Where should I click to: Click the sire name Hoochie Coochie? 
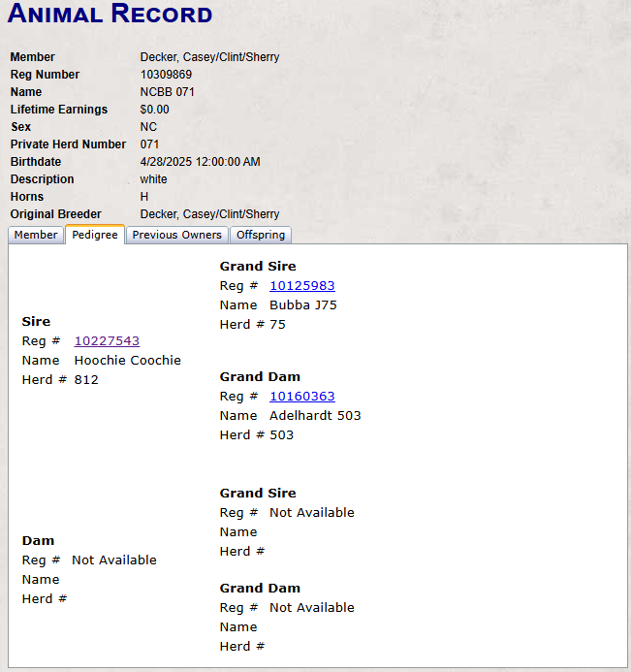coord(127,360)
